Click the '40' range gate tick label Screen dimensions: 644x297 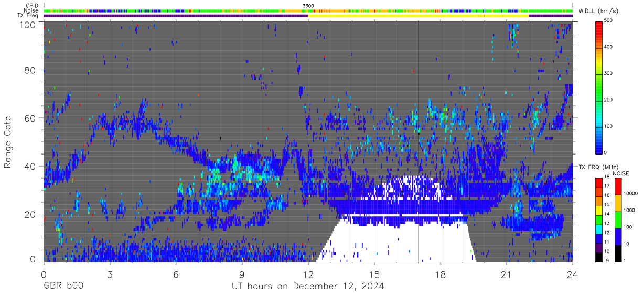click(30, 166)
